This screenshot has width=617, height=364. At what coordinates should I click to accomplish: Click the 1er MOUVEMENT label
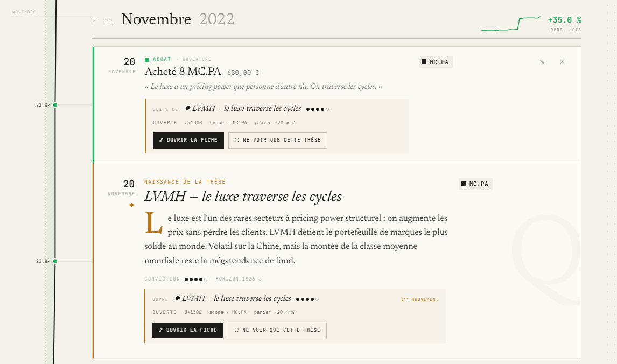pos(420,299)
